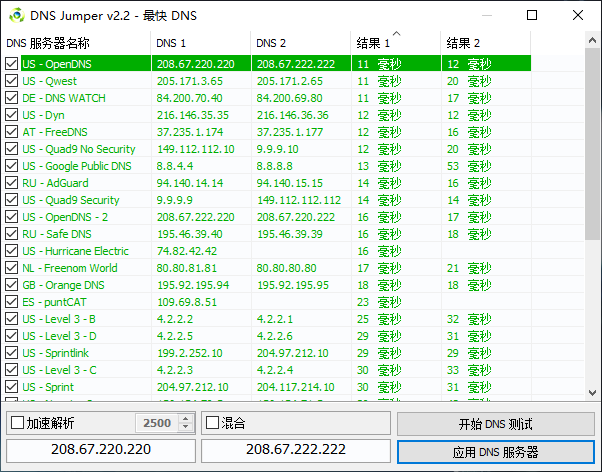Enable the 加速解析 checkbox
Viewport: 602px width, 472px height.
(17, 423)
